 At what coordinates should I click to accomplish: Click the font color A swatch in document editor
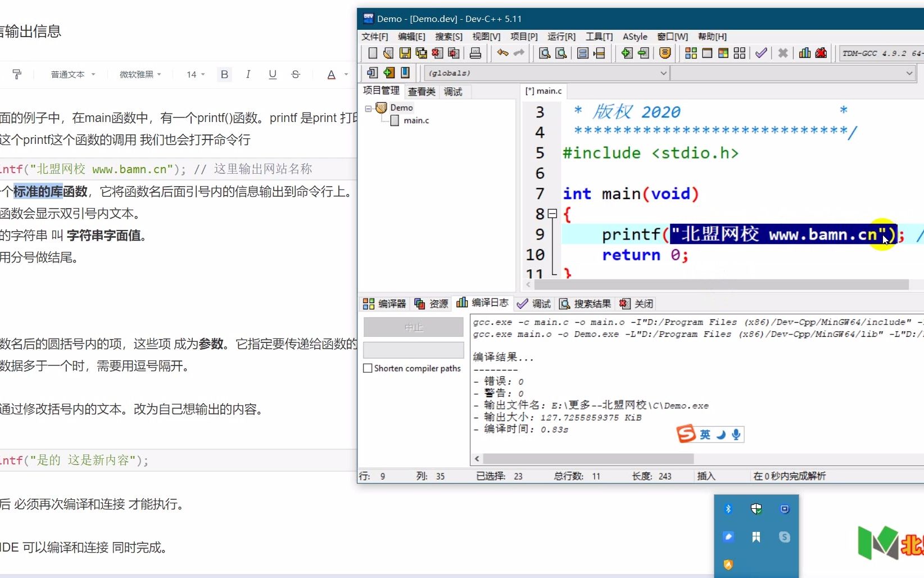click(x=332, y=74)
